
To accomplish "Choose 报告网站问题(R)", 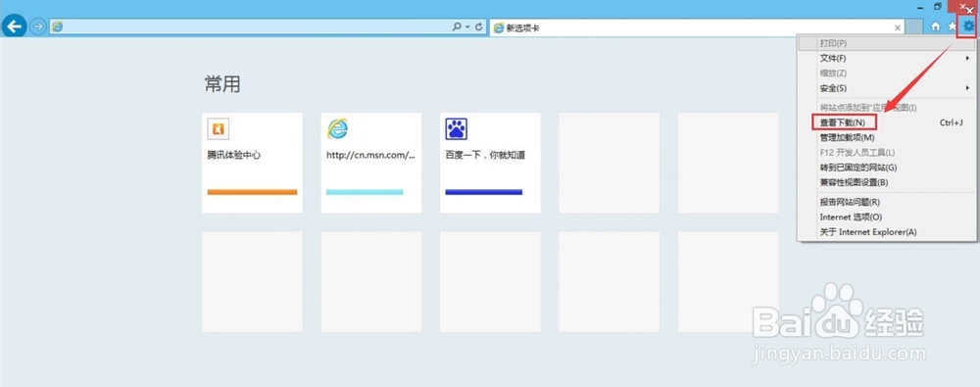I will 888,202.
